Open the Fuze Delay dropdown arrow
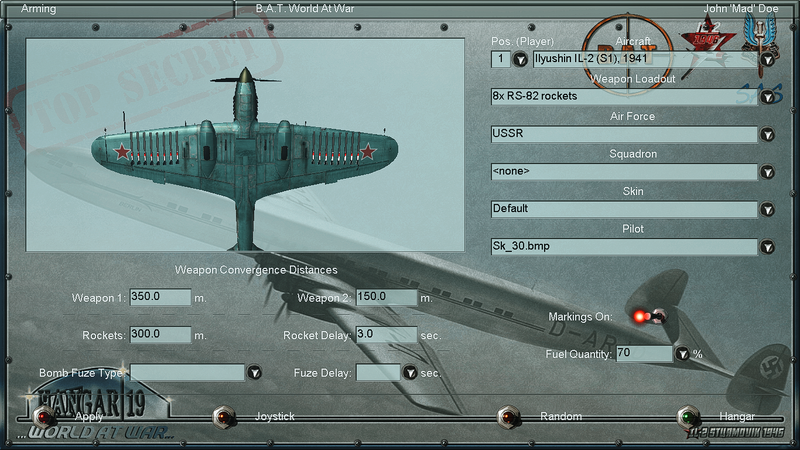 410,372
